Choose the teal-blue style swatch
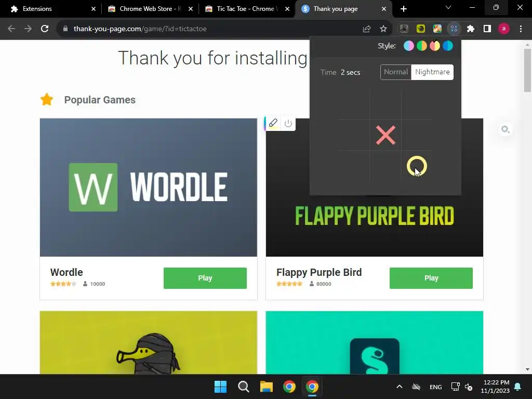The image size is (532, 399). click(448, 46)
